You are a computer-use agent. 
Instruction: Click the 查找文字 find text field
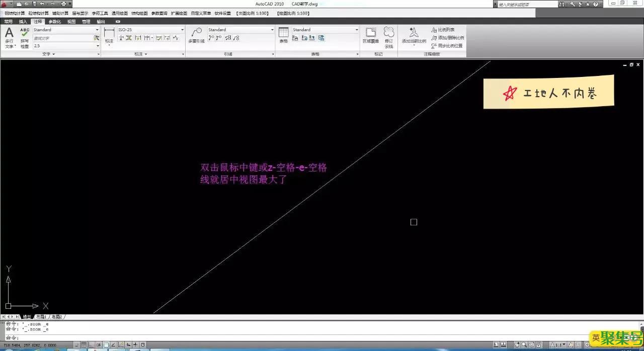point(62,38)
